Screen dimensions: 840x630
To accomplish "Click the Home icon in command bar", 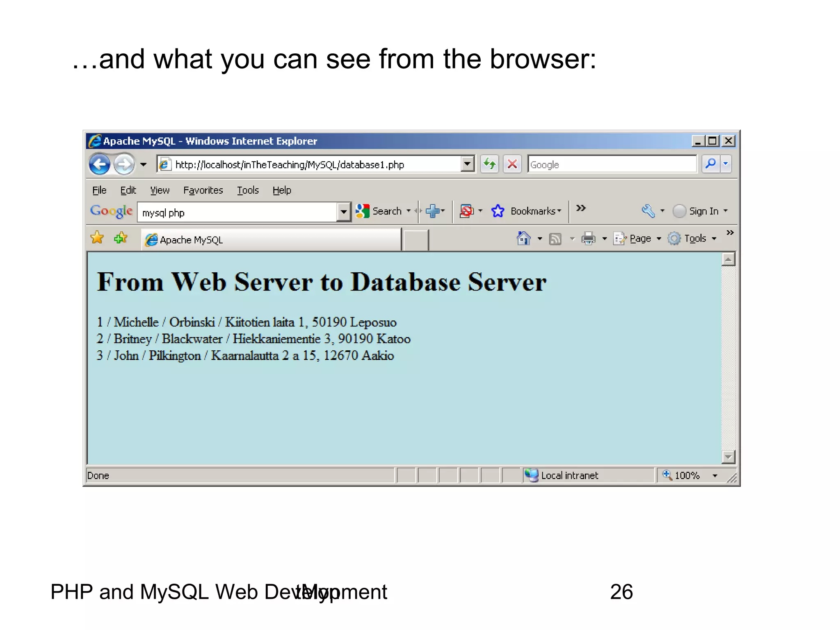I will pyautogui.click(x=524, y=238).
